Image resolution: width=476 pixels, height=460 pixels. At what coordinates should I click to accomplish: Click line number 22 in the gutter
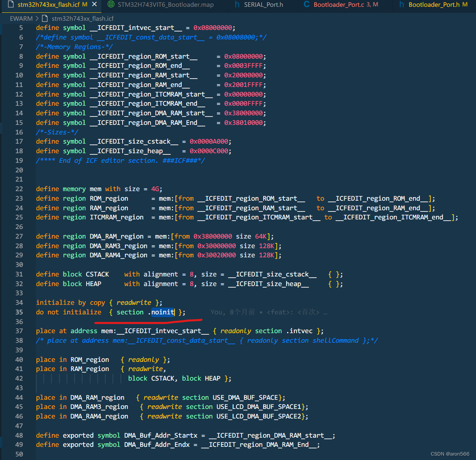pos(19,189)
